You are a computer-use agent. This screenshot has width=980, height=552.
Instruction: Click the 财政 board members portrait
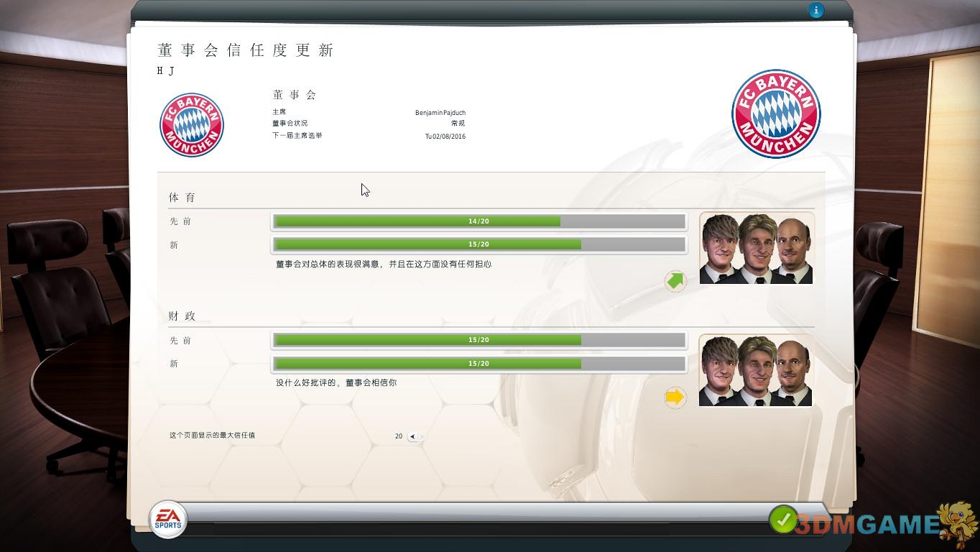pos(757,370)
